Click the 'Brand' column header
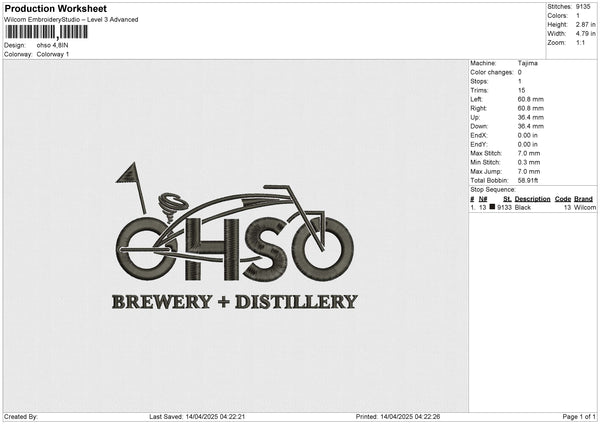Screen dimensions: 600x424 (583, 199)
